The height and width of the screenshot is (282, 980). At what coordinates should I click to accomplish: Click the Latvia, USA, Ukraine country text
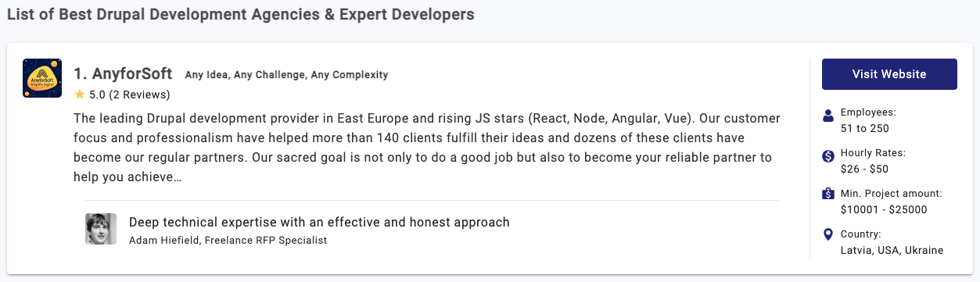tap(892, 250)
